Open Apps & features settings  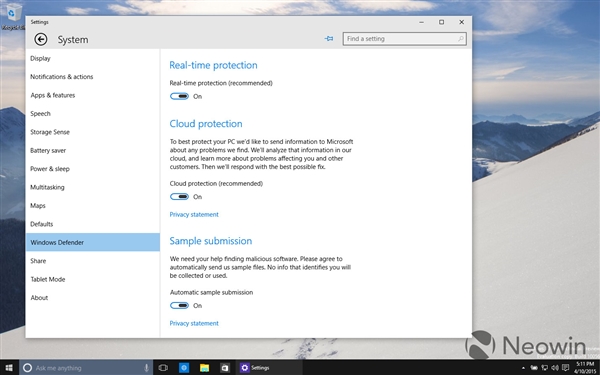93,95
